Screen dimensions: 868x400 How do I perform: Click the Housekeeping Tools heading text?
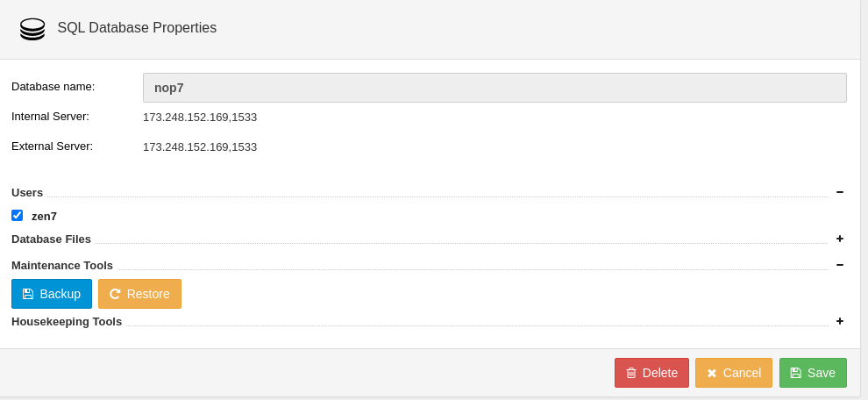(67, 321)
